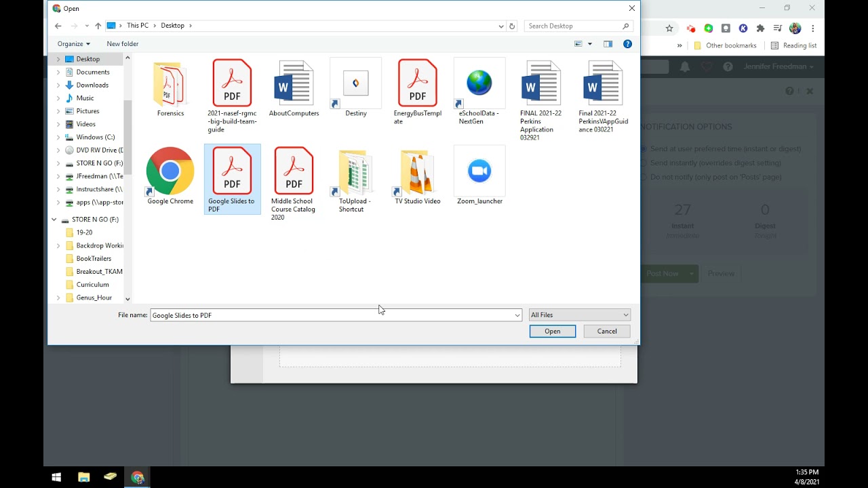Click the File name text field
Image resolution: width=868 pixels, height=488 pixels.
click(x=332, y=315)
